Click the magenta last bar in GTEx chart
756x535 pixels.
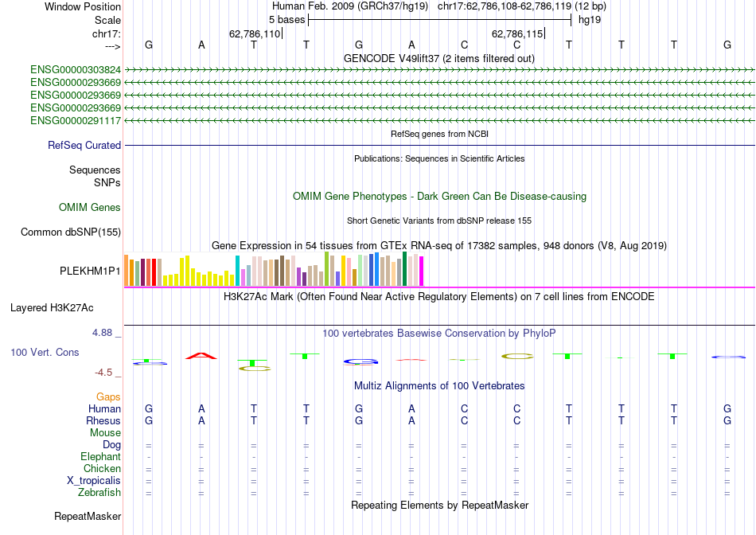click(x=422, y=271)
